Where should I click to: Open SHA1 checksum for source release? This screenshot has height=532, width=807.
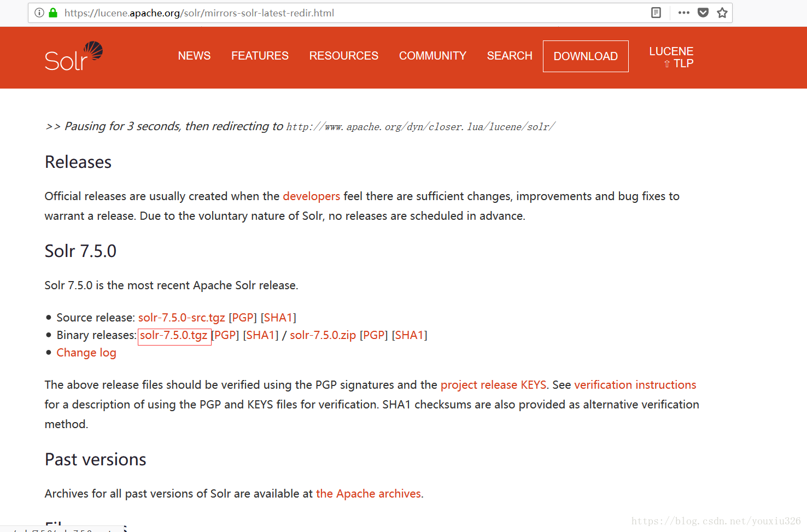click(x=278, y=318)
